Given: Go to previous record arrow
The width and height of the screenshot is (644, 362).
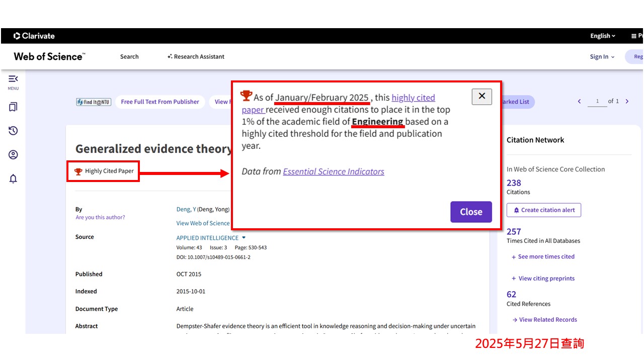Looking at the screenshot, I should click(x=579, y=102).
